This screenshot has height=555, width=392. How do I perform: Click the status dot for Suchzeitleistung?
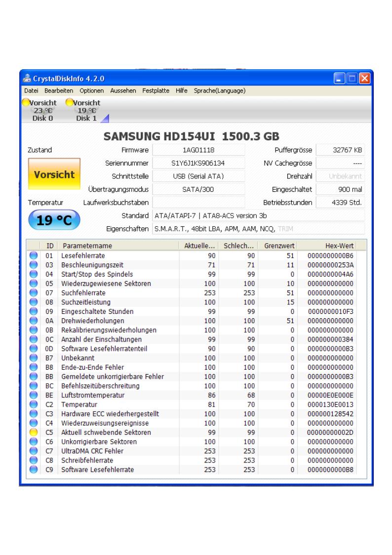click(34, 302)
